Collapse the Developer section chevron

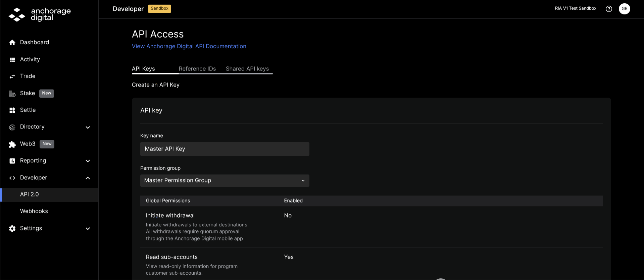point(88,178)
